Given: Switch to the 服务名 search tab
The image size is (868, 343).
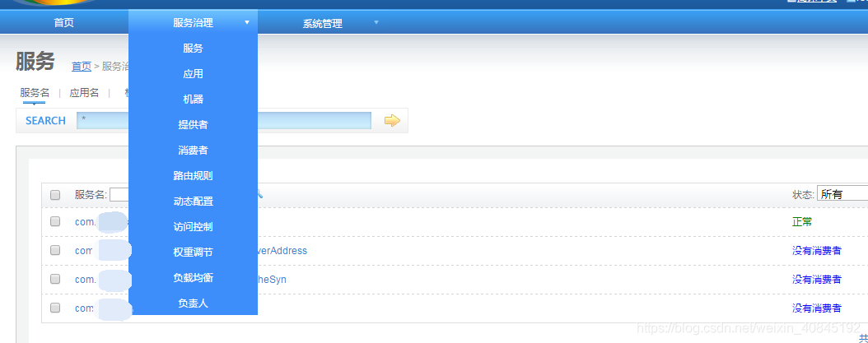Looking at the screenshot, I should 35,92.
